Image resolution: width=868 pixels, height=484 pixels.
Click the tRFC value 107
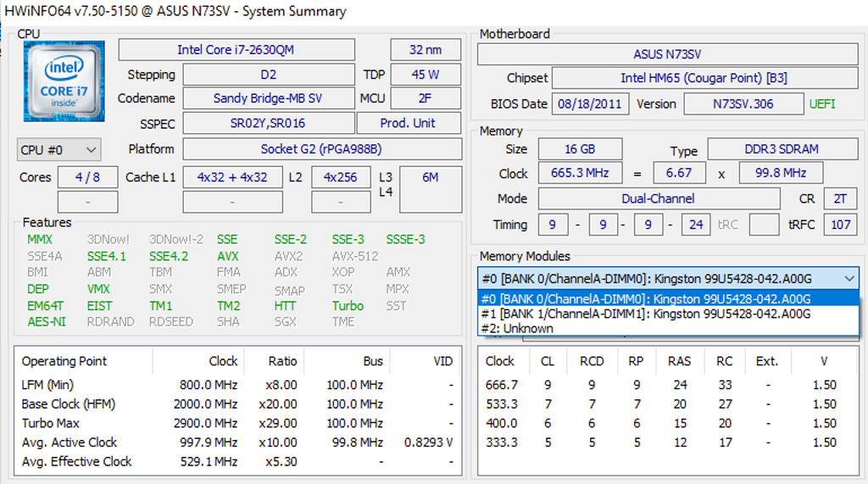(840, 225)
